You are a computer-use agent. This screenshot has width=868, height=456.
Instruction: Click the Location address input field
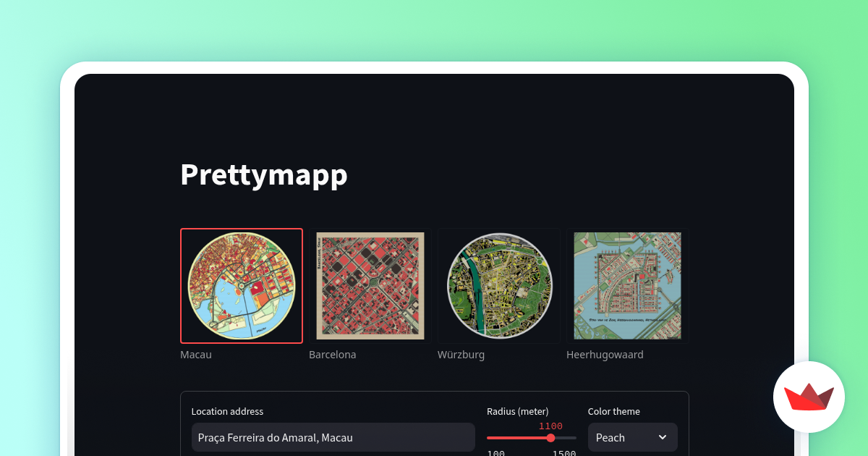(333, 437)
